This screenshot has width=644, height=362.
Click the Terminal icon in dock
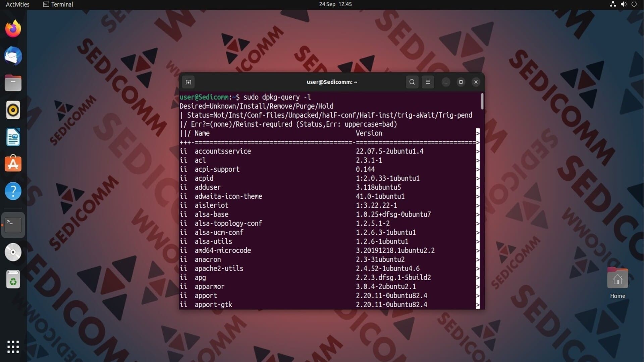tap(13, 225)
